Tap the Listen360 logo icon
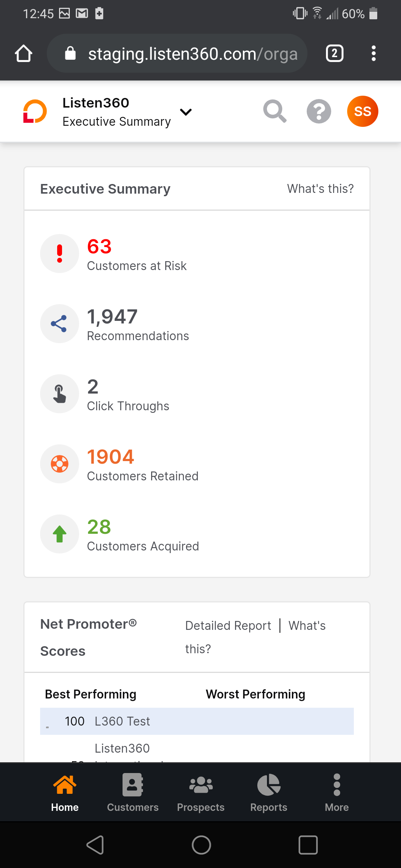This screenshot has height=868, width=401. click(35, 111)
